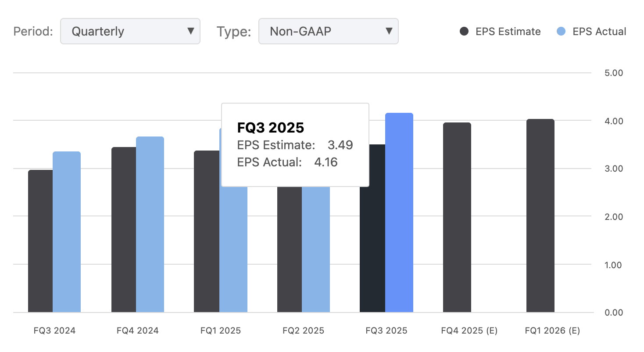Screen dimensions: 644x352
Task: Click the dark EPS Estimate legend dot
Action: click(x=464, y=31)
